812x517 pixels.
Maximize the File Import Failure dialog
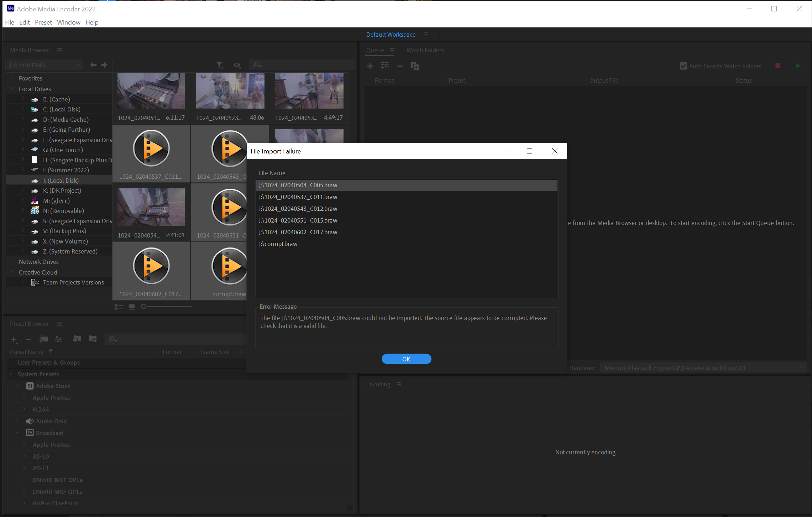pos(529,151)
